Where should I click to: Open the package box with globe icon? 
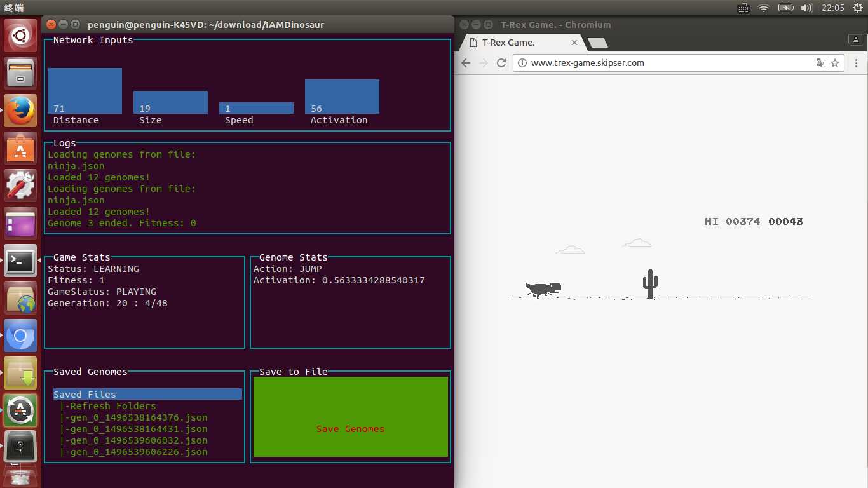(20, 298)
